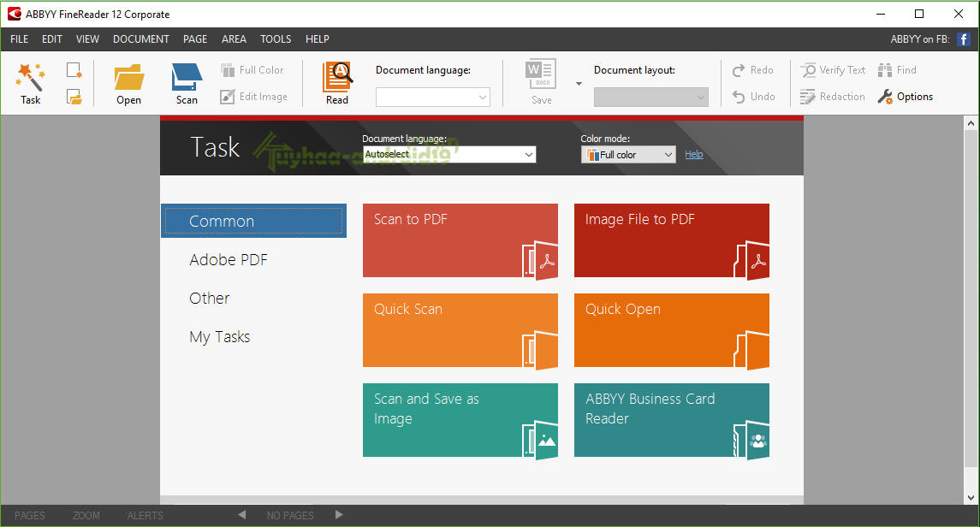Open the Redaction tool
Viewport: 980px width, 527px height.
pos(833,97)
